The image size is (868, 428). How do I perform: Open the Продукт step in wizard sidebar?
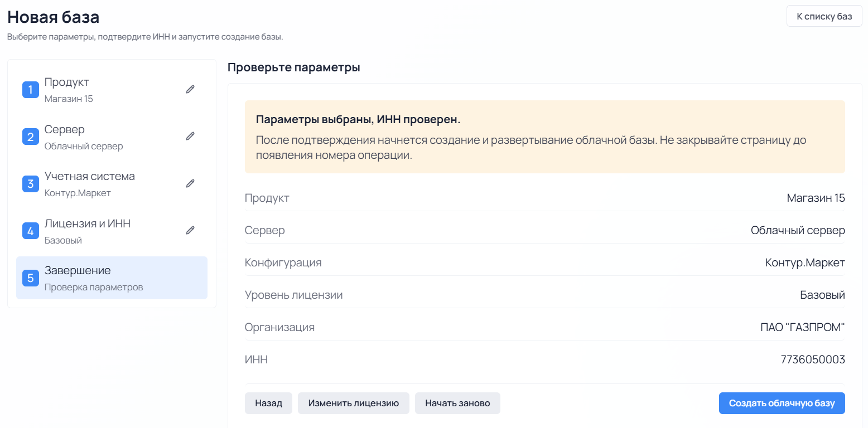click(x=112, y=89)
